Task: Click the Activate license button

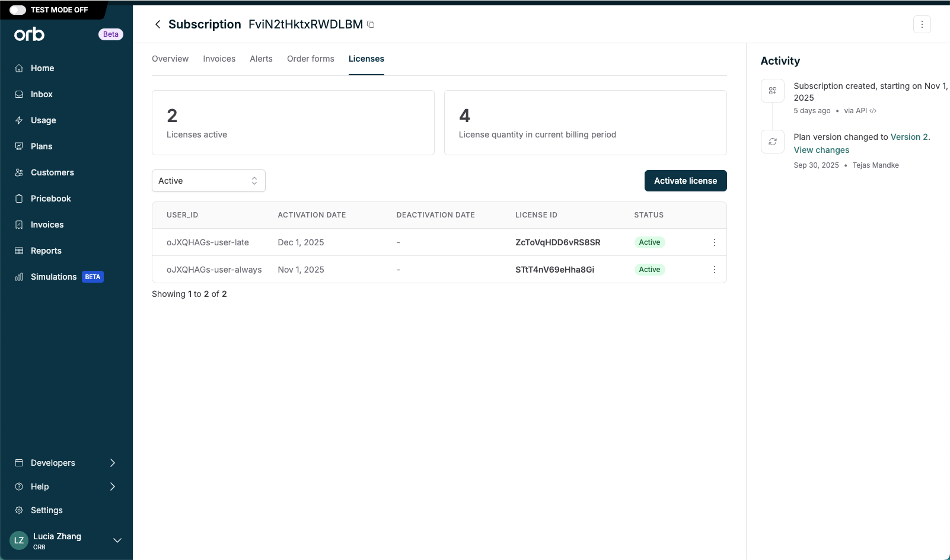Action: (686, 181)
